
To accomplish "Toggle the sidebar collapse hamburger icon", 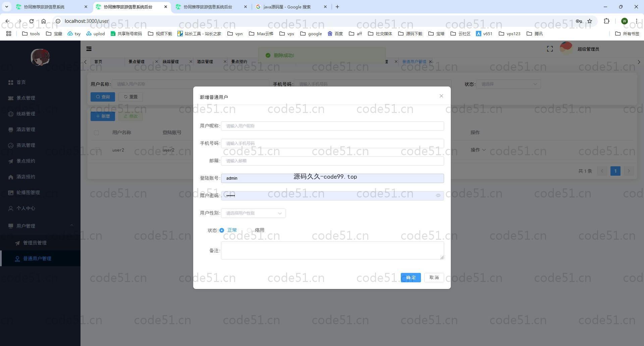I will 89,49.
